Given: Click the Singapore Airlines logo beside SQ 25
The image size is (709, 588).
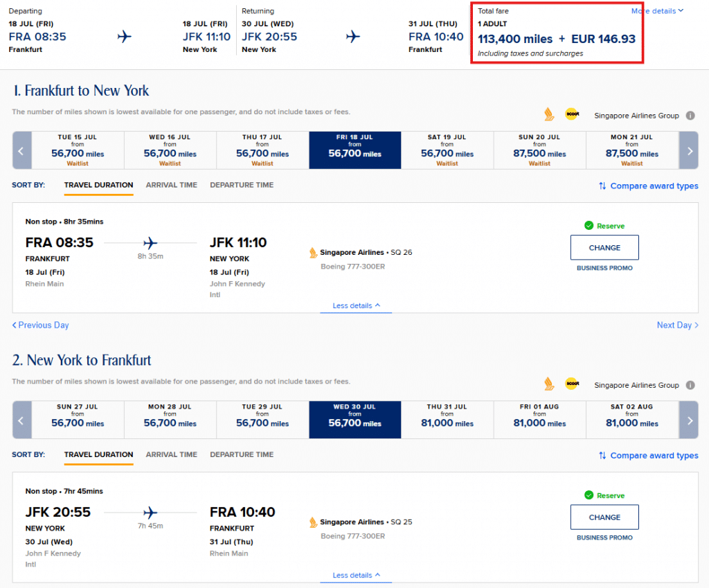Looking at the screenshot, I should point(314,522).
